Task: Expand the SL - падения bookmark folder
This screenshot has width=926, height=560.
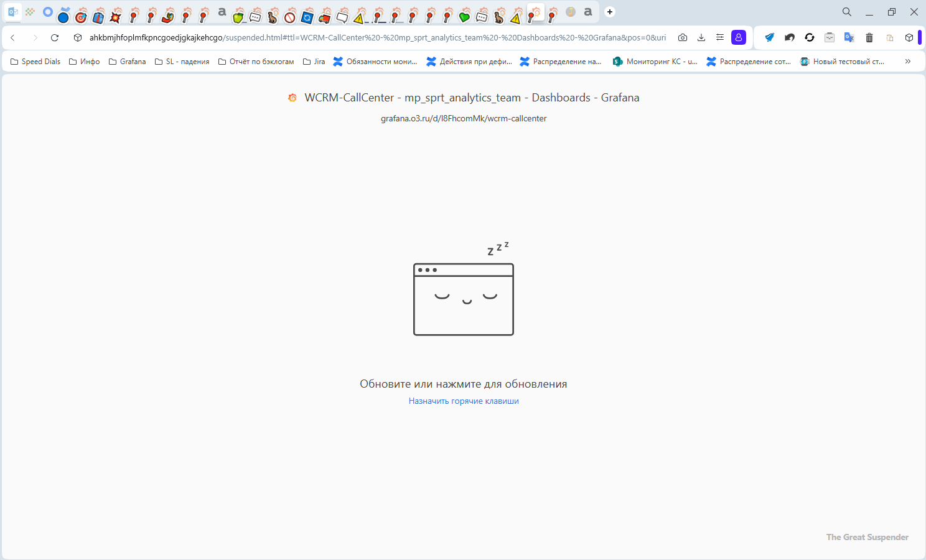Action: click(x=182, y=62)
